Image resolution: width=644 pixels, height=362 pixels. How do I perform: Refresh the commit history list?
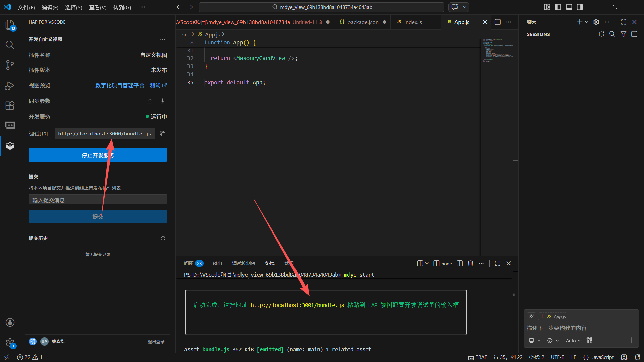pos(163,238)
